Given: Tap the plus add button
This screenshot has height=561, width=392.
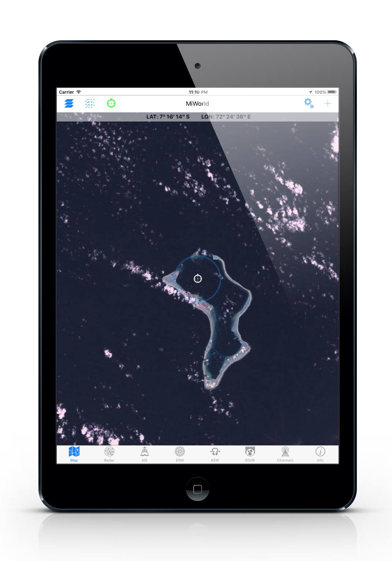Looking at the screenshot, I should (328, 104).
